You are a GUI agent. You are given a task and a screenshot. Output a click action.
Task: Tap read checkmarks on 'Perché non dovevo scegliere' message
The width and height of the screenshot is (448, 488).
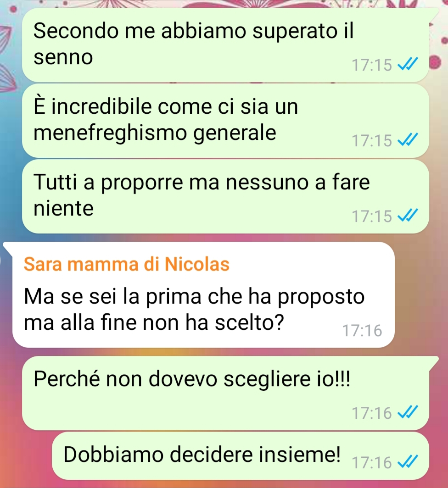tap(408, 412)
